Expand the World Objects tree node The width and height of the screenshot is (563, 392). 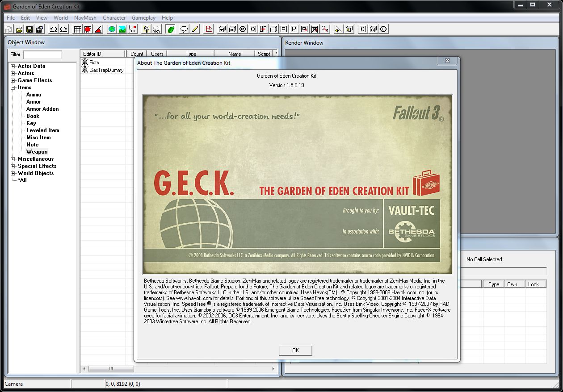[x=13, y=173]
